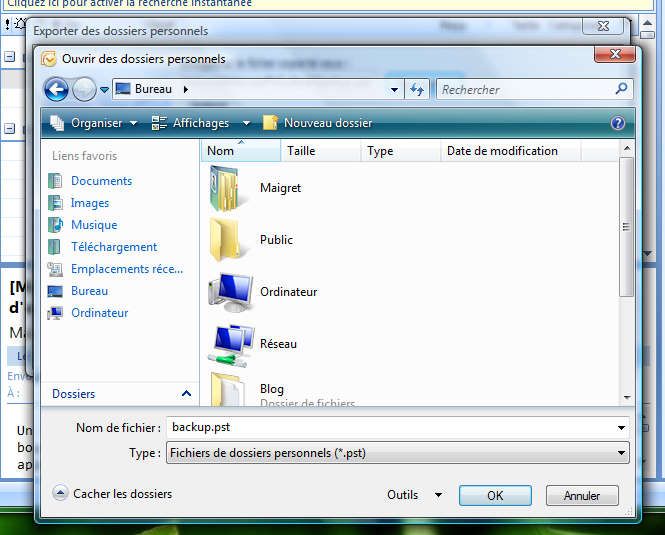Click the Organiser toolbar icon
Screen dimensions: 665x535
coord(57,123)
